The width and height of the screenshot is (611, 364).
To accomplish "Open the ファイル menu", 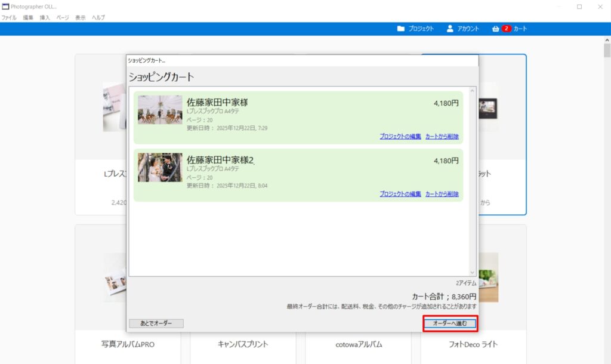I will [x=9, y=18].
